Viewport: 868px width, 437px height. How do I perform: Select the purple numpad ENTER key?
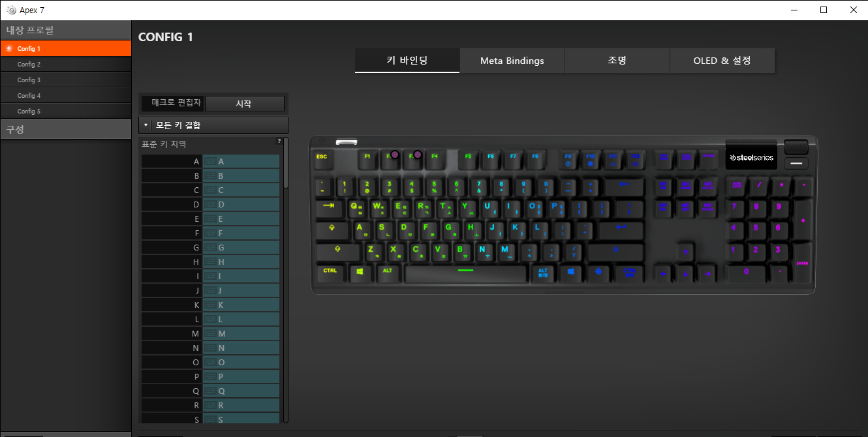[802, 262]
